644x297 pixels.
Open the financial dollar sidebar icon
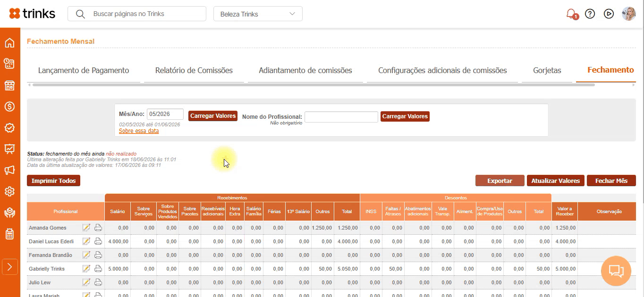[9, 107]
